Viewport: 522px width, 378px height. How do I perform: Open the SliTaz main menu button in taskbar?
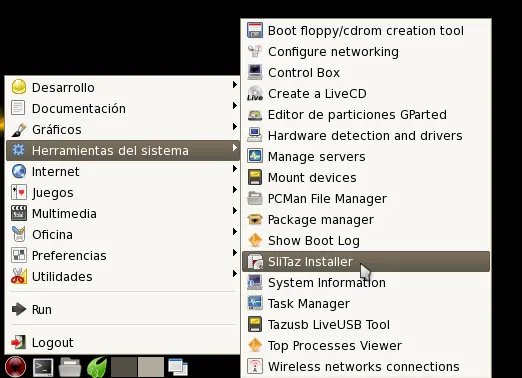(x=15, y=367)
